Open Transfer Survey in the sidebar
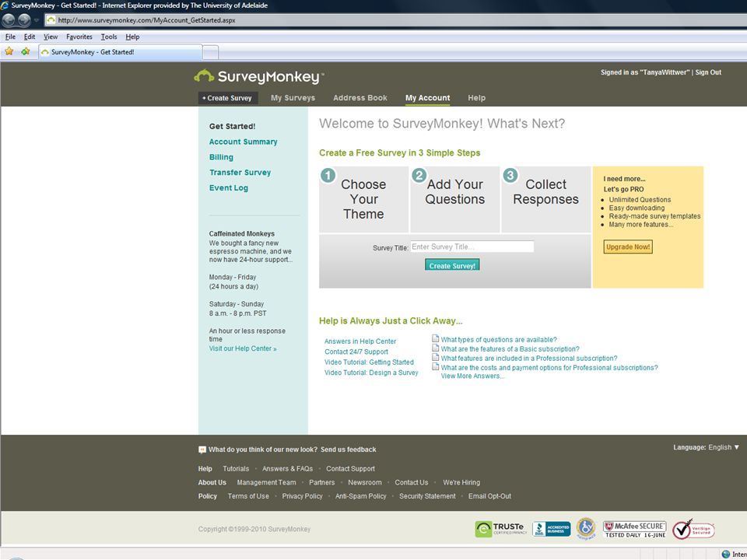747x560 pixels. tap(240, 173)
